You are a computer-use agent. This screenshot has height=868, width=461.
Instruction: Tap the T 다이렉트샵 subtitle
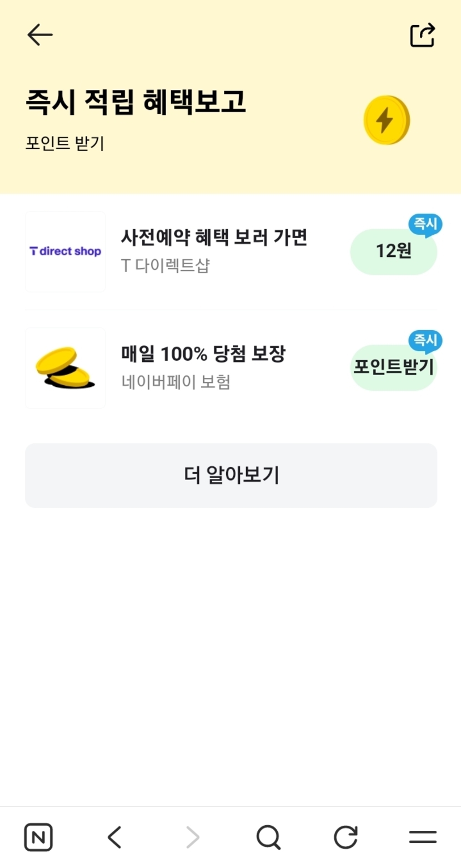pyautogui.click(x=166, y=266)
